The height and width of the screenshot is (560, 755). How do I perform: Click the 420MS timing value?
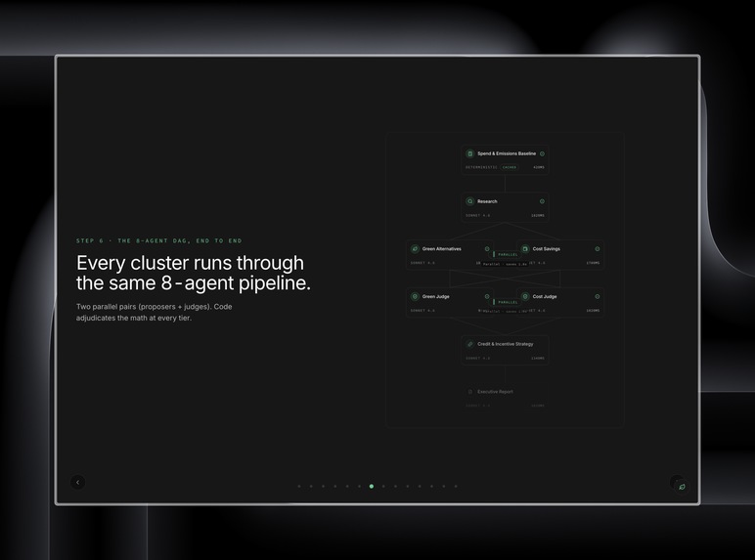point(539,167)
